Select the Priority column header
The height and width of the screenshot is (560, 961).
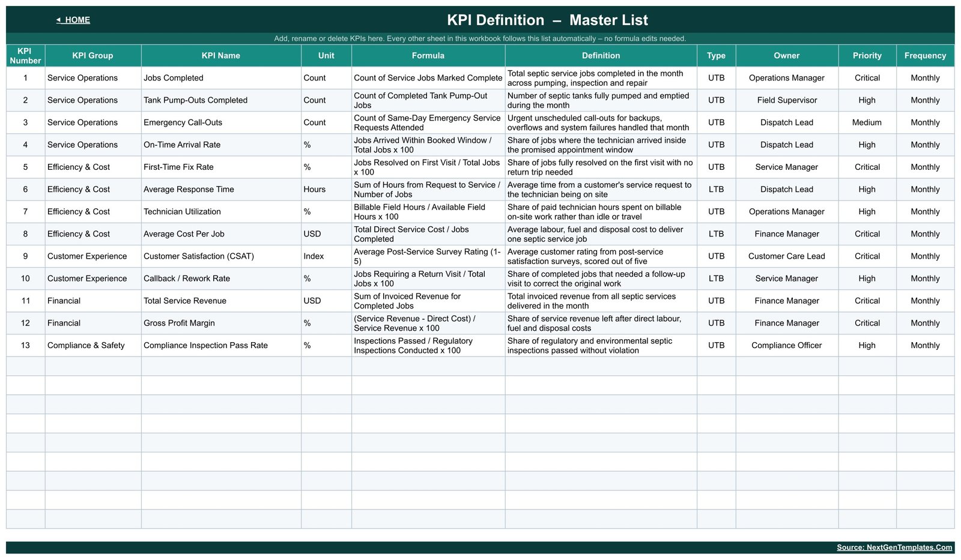[867, 56]
